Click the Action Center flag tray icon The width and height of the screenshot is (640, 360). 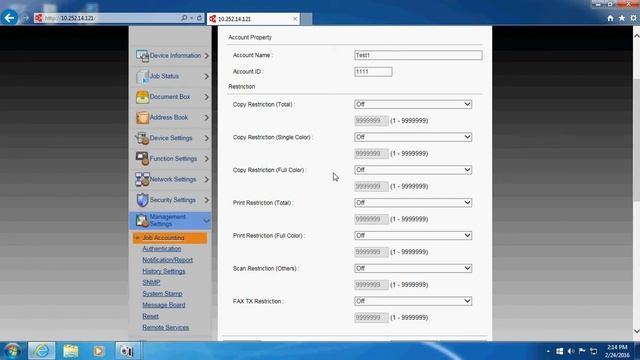[582, 351]
